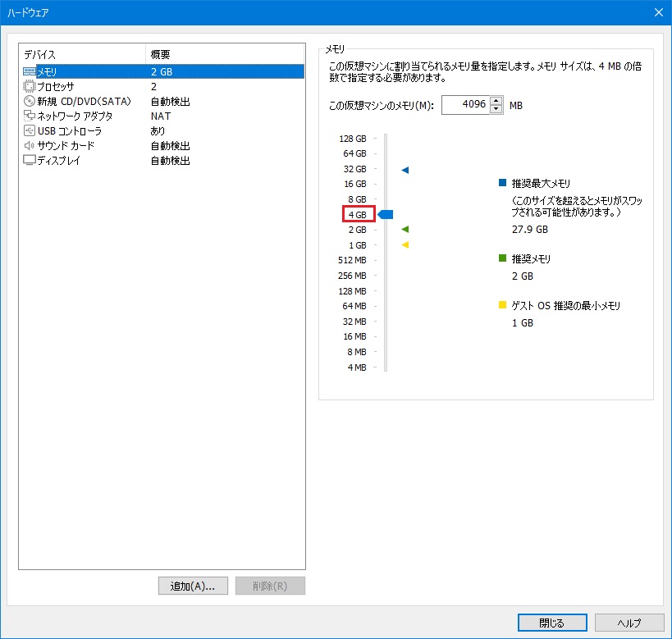Click the yellow square ゲスト OS legend icon

[x=503, y=305]
